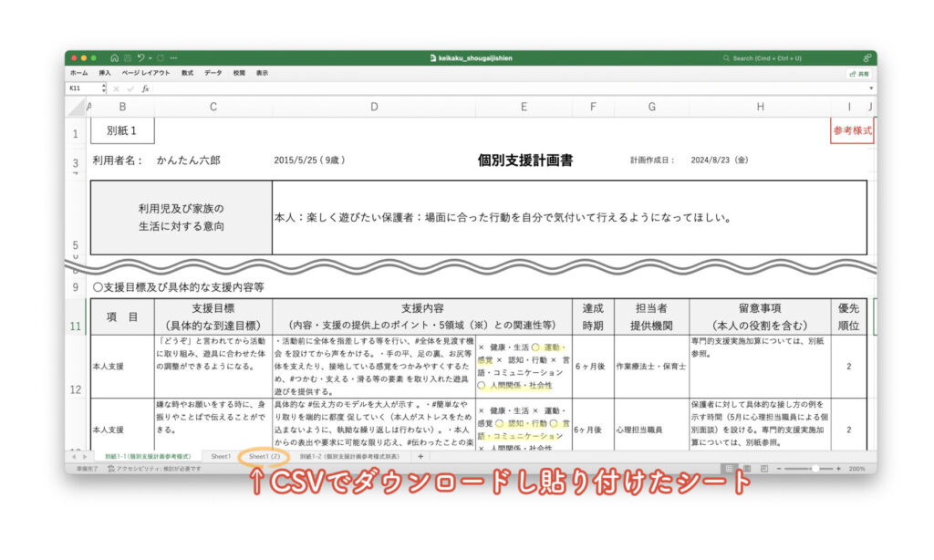Click the Redo icon in title bar
The image size is (934, 560).
coord(161,57)
